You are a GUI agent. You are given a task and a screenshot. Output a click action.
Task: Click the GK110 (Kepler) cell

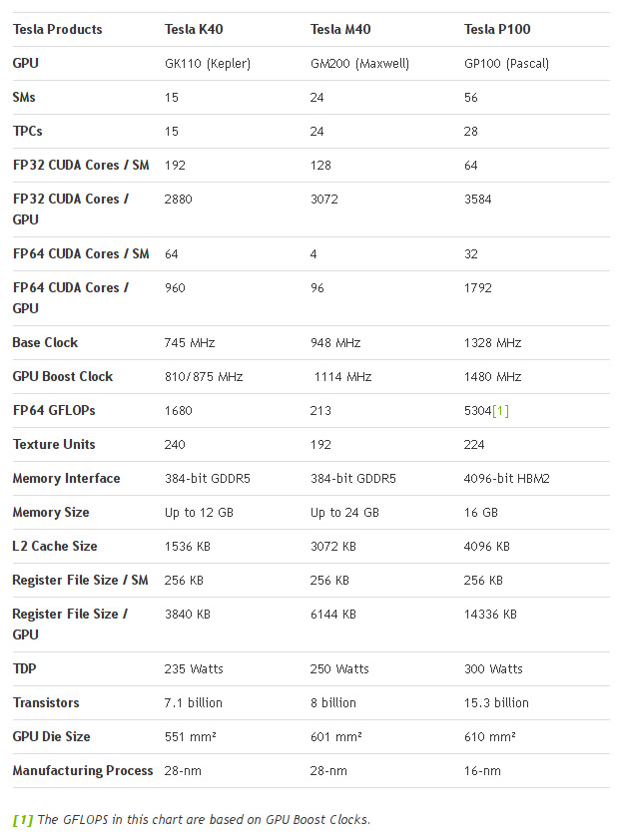[x=208, y=64]
